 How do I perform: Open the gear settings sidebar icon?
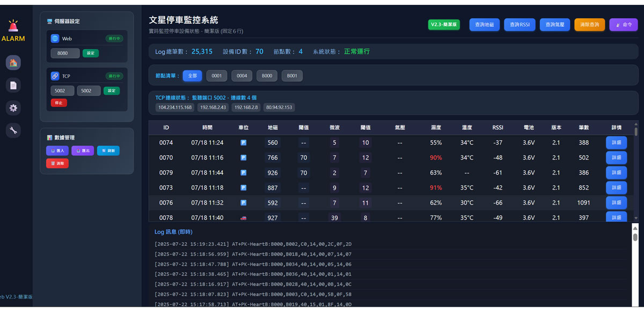[x=13, y=108]
